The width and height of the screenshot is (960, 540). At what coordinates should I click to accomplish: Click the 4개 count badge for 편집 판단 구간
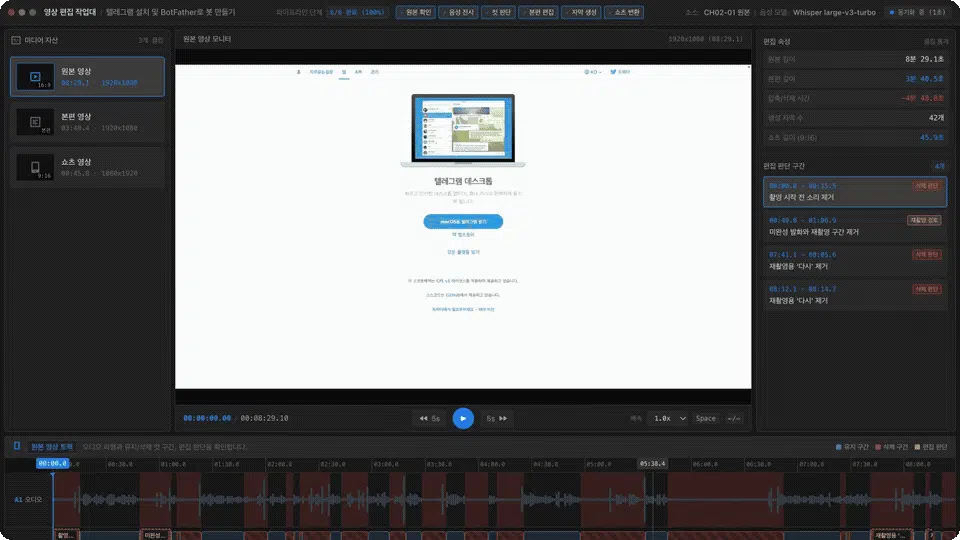pyautogui.click(x=939, y=166)
